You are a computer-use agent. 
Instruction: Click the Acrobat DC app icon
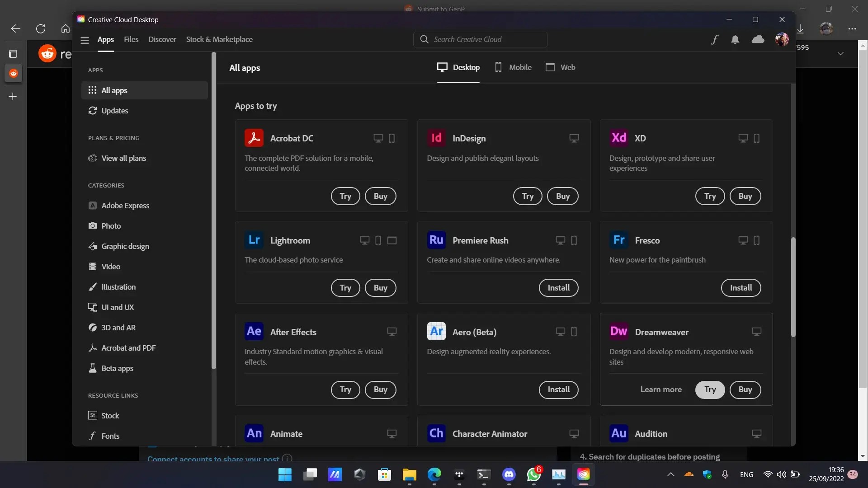(x=254, y=138)
